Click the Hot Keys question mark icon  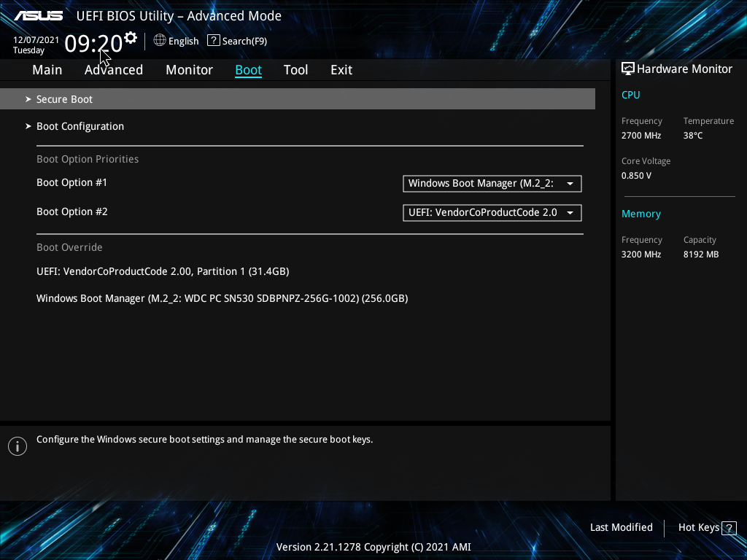tap(729, 528)
